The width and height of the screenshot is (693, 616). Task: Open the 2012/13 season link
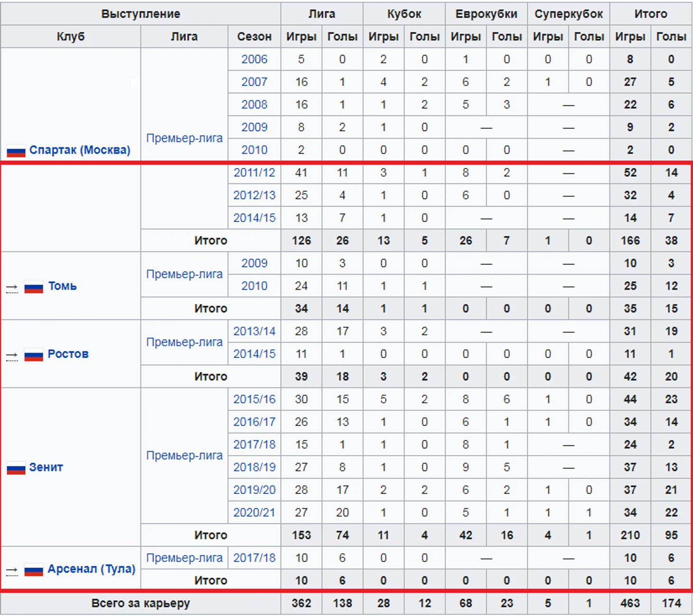pos(254,195)
